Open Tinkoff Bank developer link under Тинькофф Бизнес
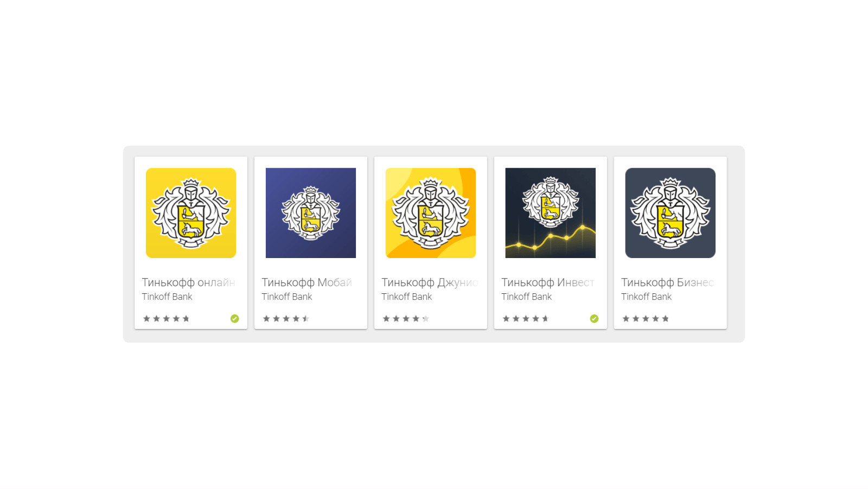The image size is (868, 489). coord(647,297)
